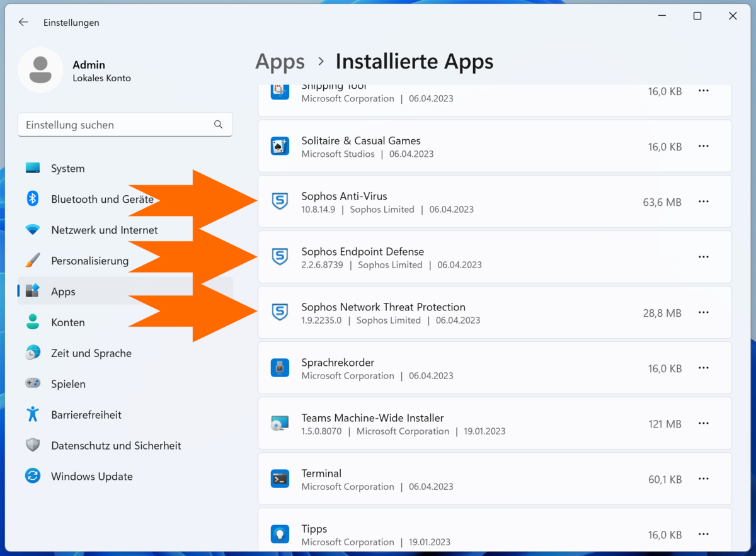The width and height of the screenshot is (756, 556).
Task: Click the System monitor icon in the sidebar
Action: coord(33,168)
